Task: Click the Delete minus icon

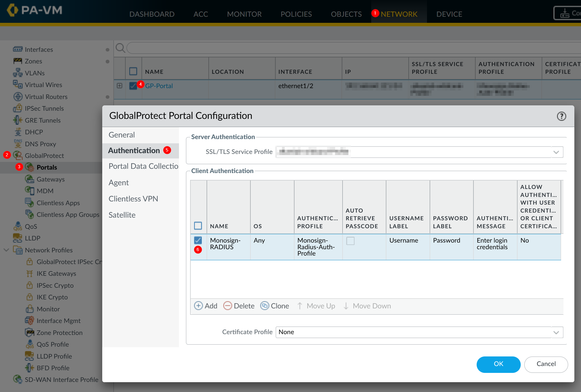Action: [228, 306]
